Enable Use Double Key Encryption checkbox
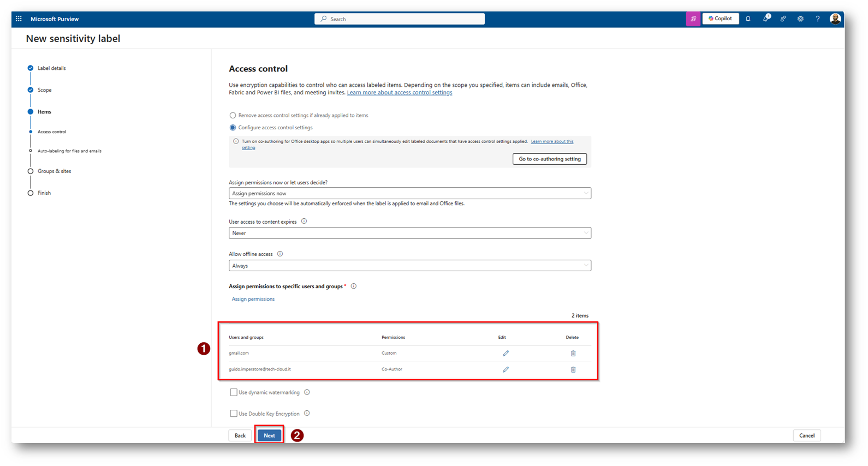 pos(234,414)
